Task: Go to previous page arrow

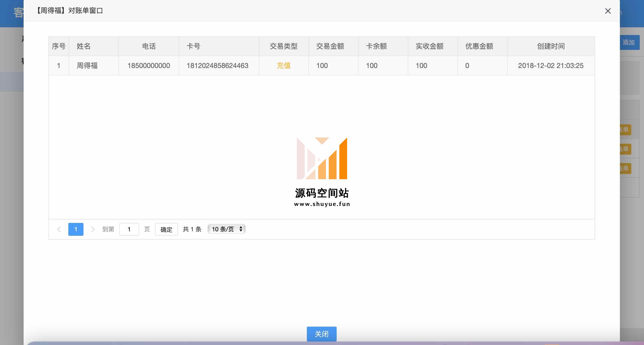Action: click(59, 229)
